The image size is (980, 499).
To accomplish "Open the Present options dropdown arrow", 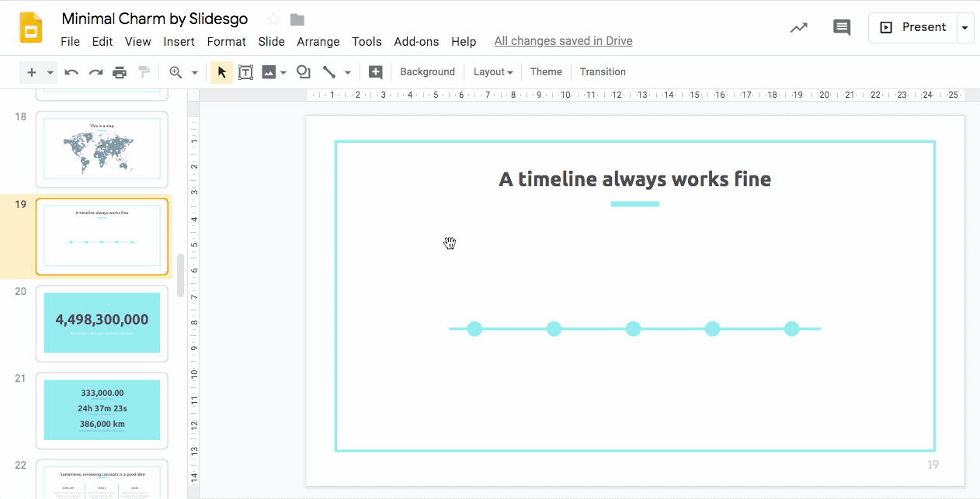I will click(x=964, y=28).
